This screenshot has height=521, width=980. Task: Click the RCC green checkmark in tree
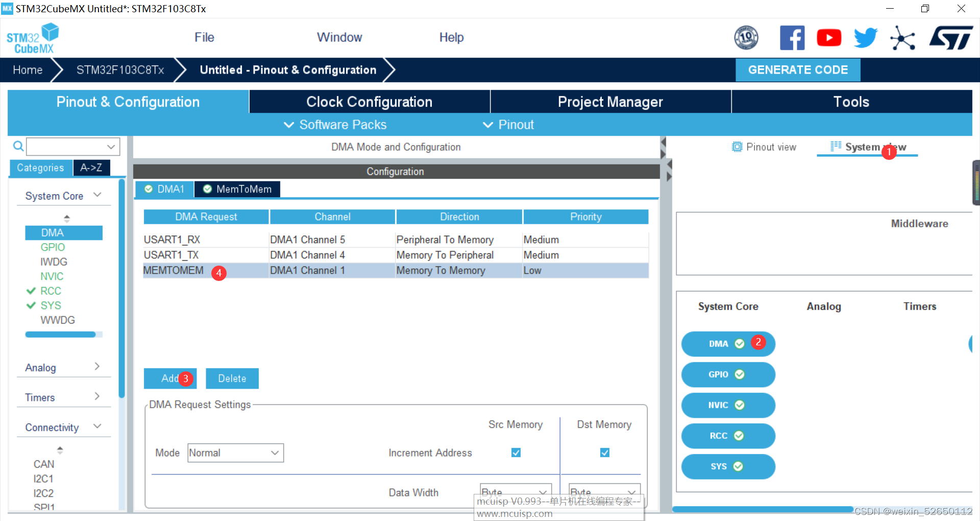(31, 291)
